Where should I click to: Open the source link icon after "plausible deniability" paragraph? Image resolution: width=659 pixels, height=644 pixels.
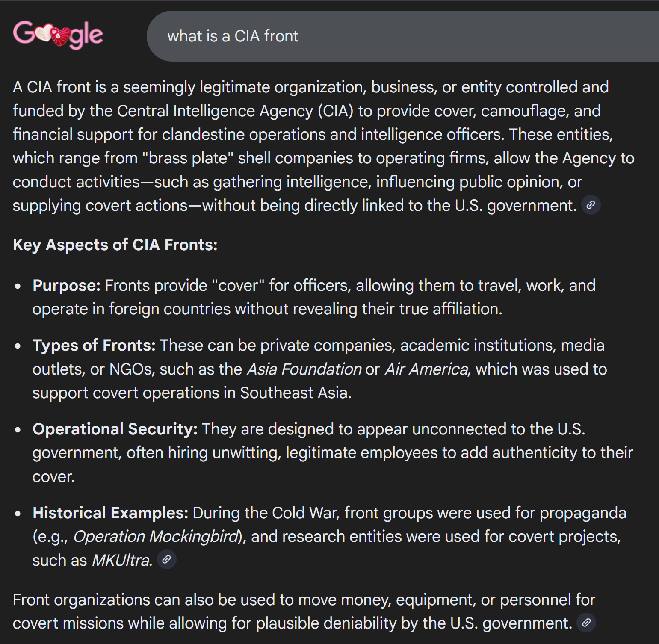click(x=586, y=623)
